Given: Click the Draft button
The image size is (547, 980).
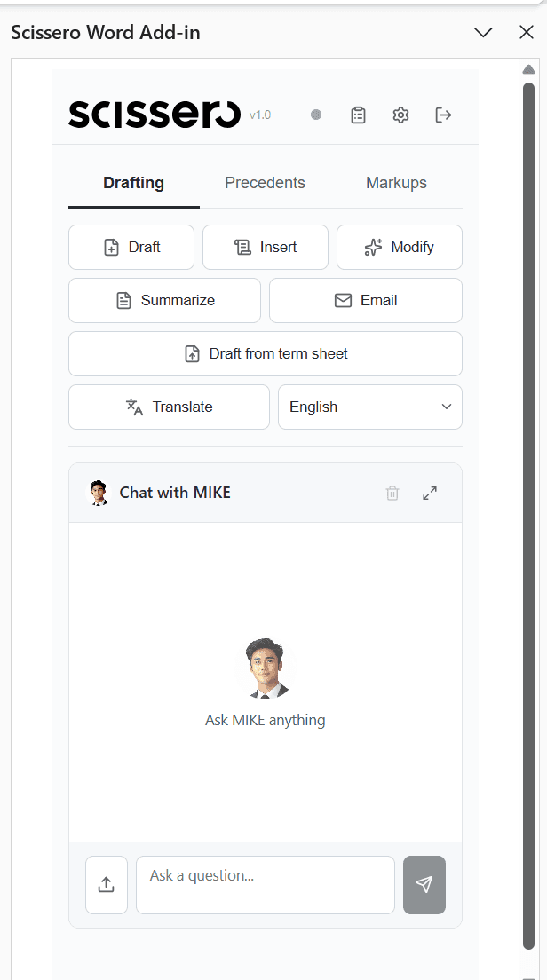Looking at the screenshot, I should pyautogui.click(x=131, y=248).
